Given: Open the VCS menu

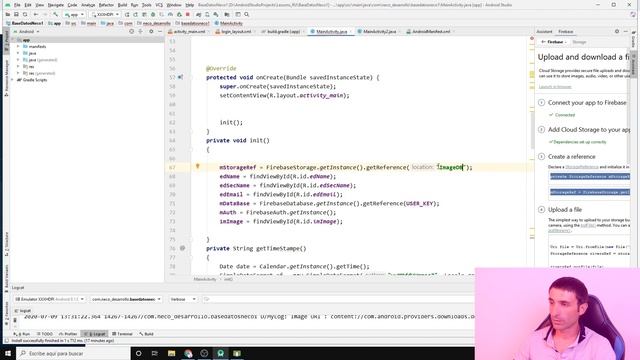Looking at the screenshot, I should [x=159, y=5].
